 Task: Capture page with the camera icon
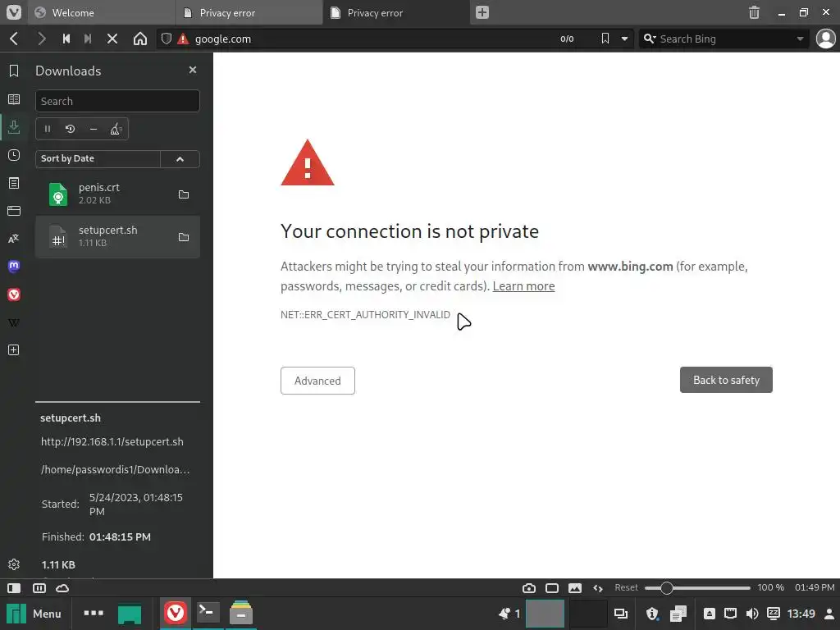[x=529, y=587]
